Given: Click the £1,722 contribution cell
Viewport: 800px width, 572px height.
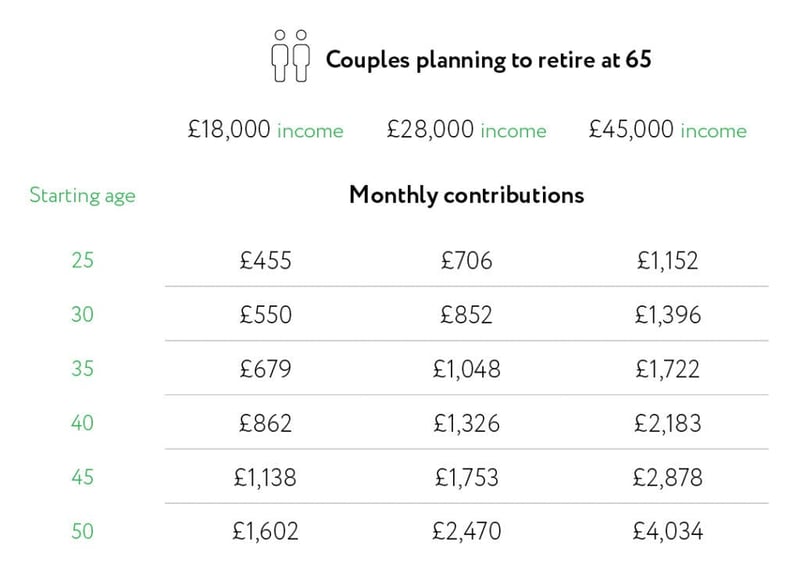Looking at the screenshot, I should pos(668,369).
